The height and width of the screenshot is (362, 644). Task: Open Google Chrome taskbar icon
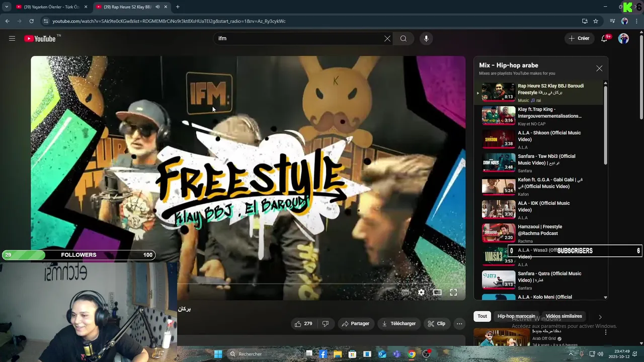coord(412,354)
